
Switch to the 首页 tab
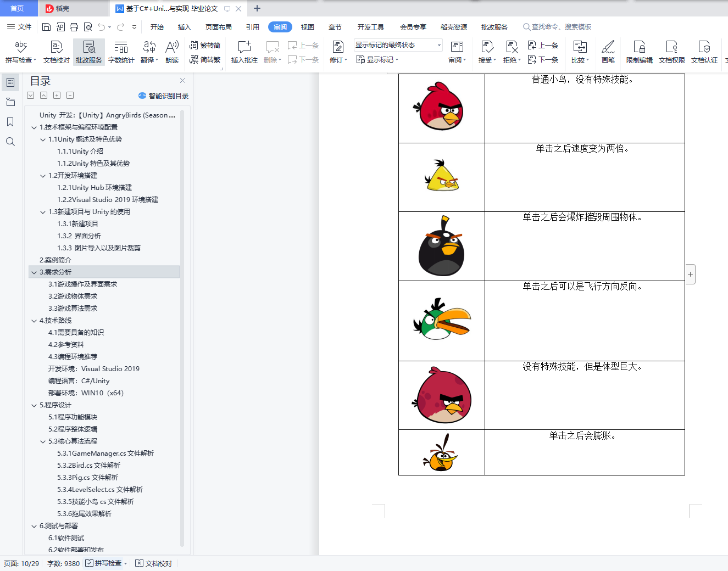pos(18,8)
